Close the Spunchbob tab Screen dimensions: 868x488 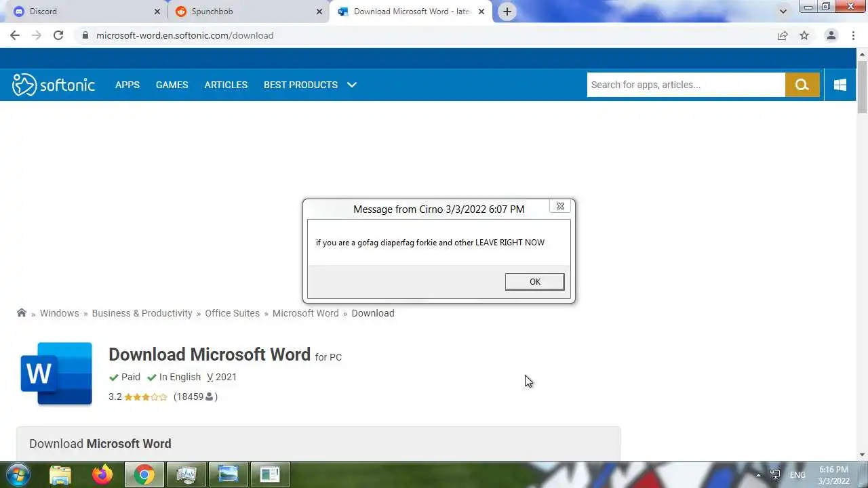coord(319,12)
